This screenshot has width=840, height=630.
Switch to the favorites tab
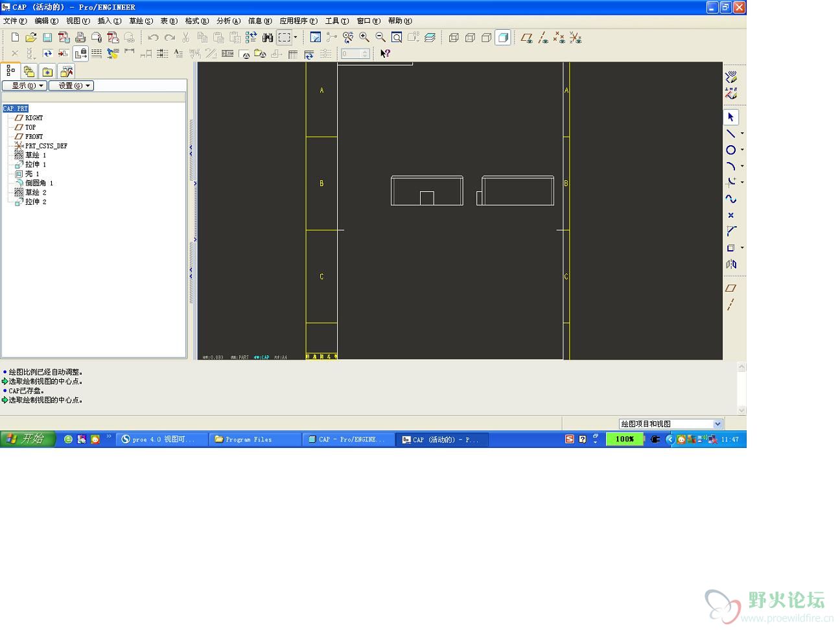pos(47,71)
